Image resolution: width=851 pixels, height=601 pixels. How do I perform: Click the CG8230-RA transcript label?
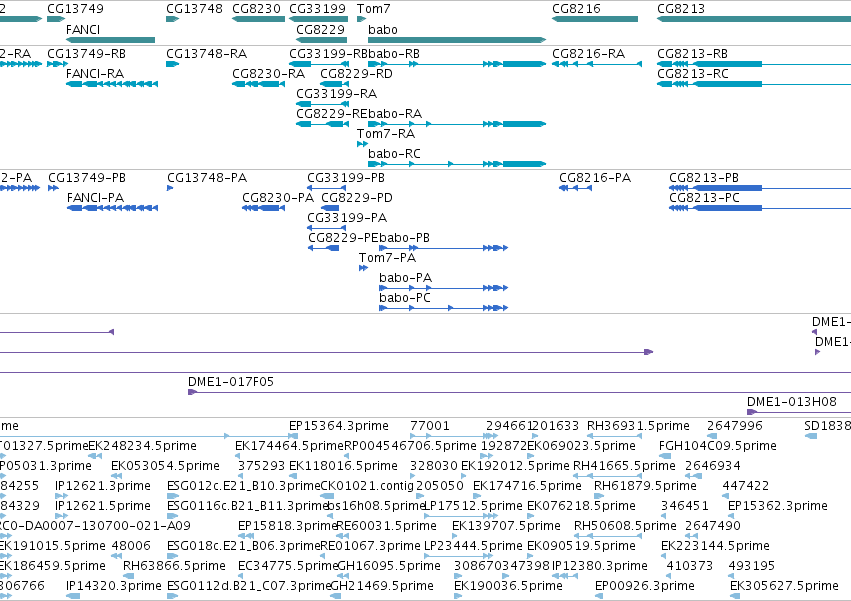tap(268, 73)
